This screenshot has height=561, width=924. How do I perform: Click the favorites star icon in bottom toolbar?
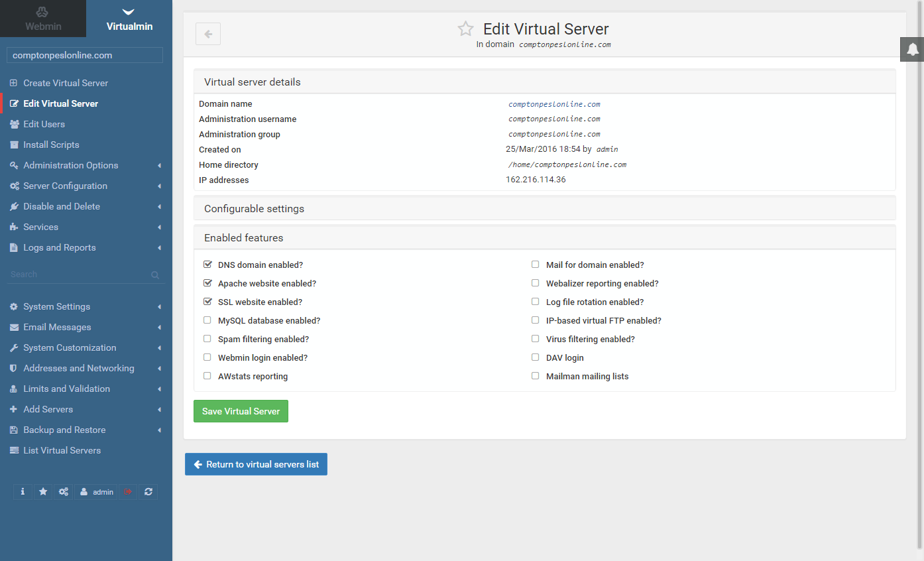coord(43,491)
